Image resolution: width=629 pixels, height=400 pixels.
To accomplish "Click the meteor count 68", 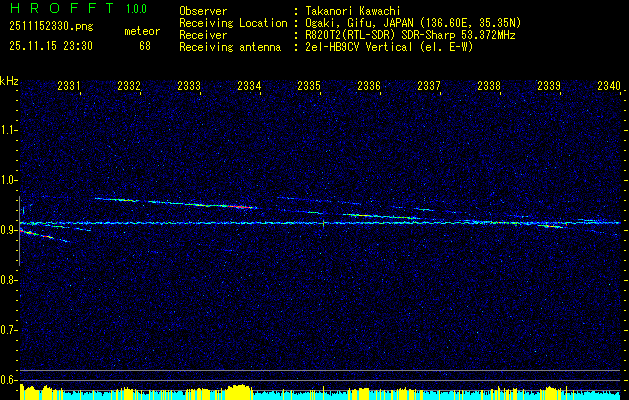I will coord(145,46).
